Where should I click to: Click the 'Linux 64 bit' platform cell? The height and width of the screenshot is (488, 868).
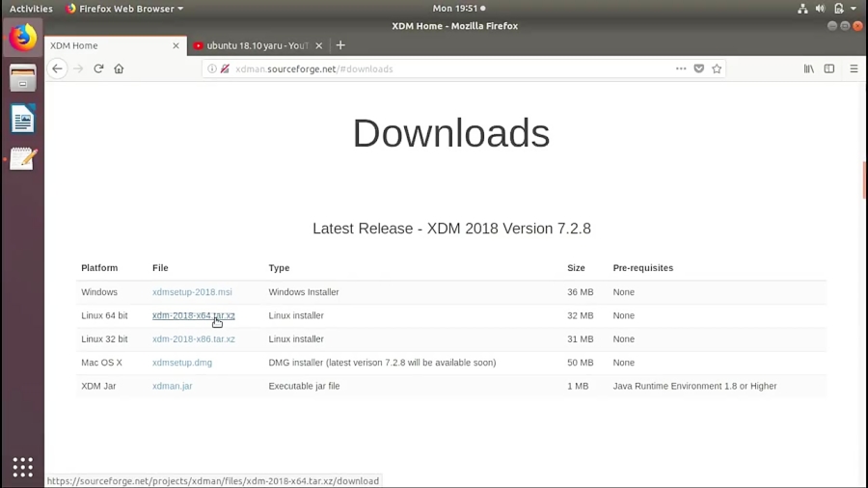[104, 315]
